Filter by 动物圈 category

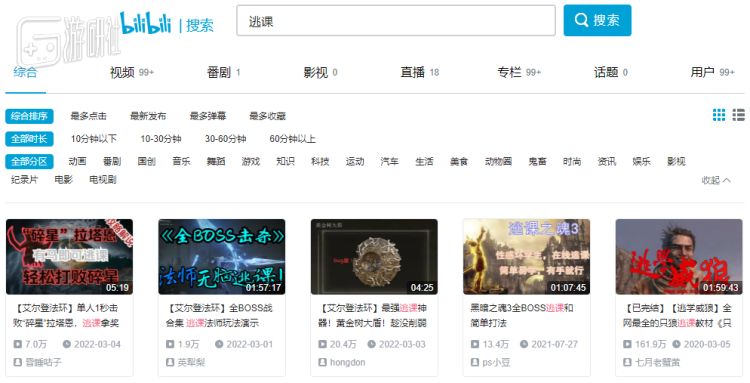click(498, 162)
